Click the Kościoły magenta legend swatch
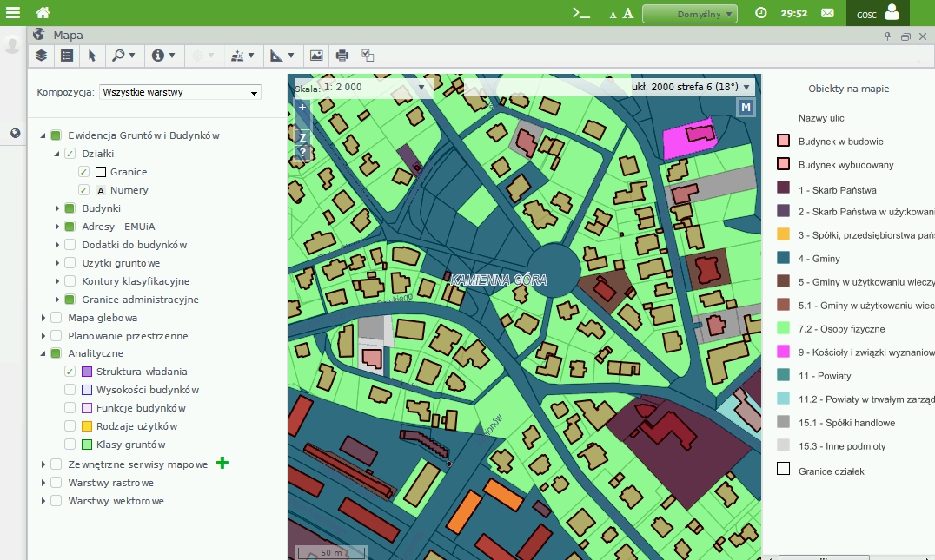The height and width of the screenshot is (560, 935). (x=783, y=352)
